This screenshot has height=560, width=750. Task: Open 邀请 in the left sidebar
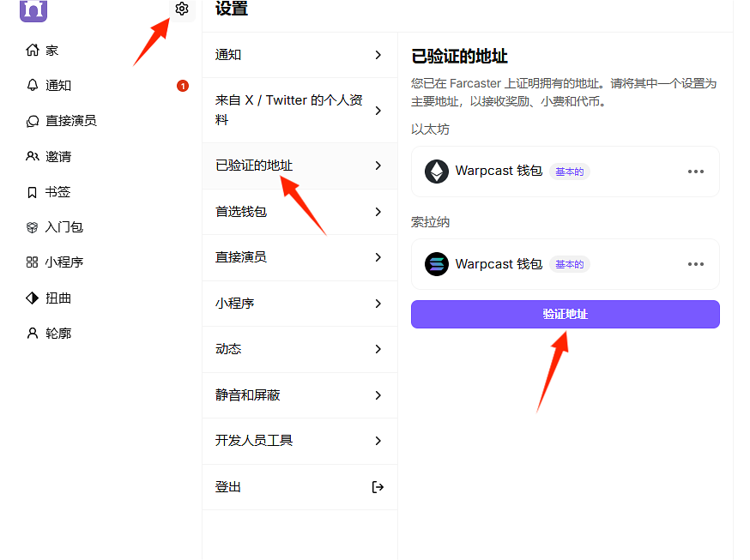click(x=57, y=157)
